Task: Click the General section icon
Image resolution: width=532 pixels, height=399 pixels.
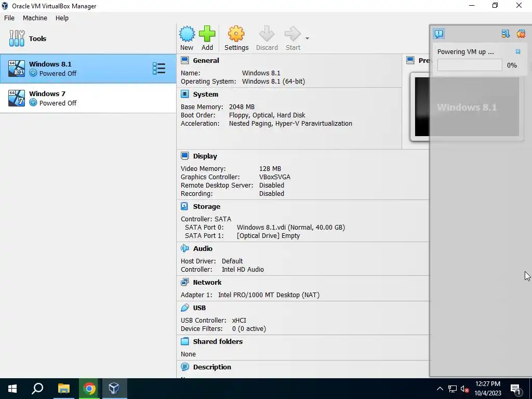Action: (x=184, y=60)
